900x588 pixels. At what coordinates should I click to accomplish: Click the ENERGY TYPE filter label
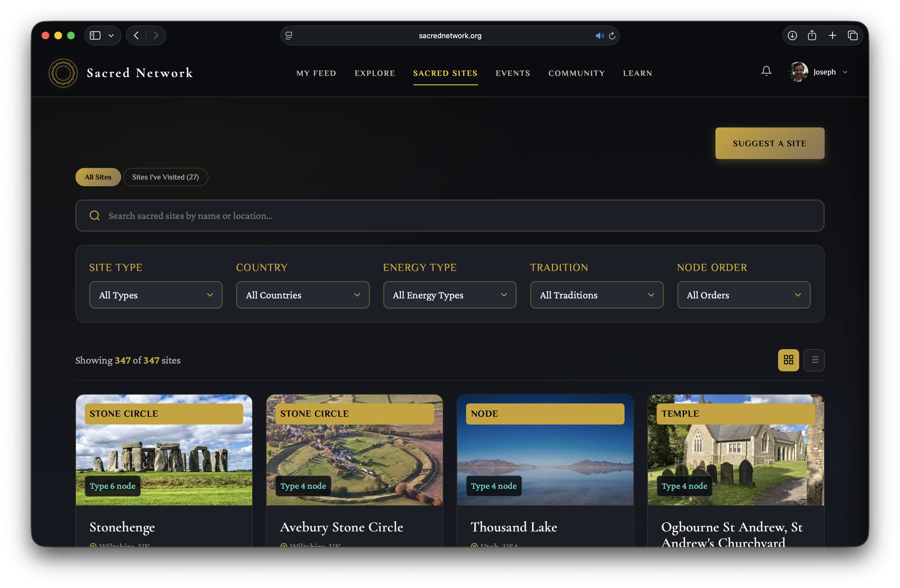coord(420,267)
